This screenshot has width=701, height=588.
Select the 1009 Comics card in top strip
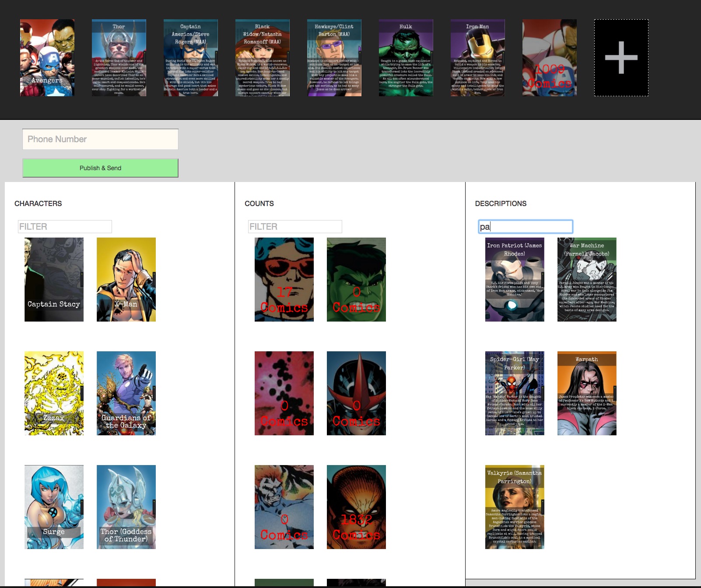click(x=550, y=58)
